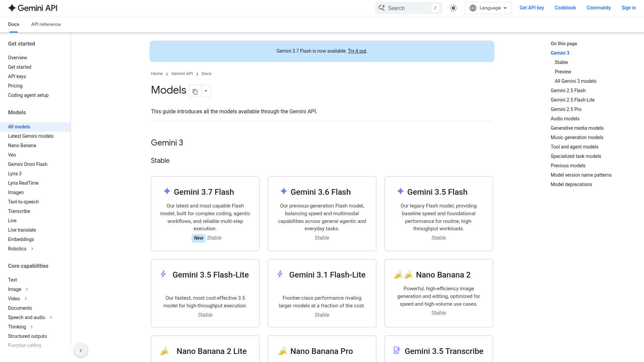Jump to Model version name patterns

click(x=581, y=175)
